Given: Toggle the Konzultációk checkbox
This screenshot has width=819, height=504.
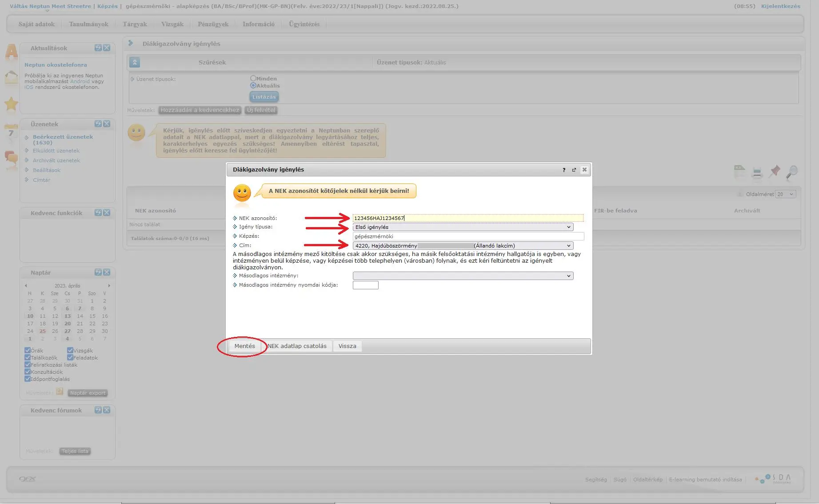Looking at the screenshot, I should coord(28,372).
